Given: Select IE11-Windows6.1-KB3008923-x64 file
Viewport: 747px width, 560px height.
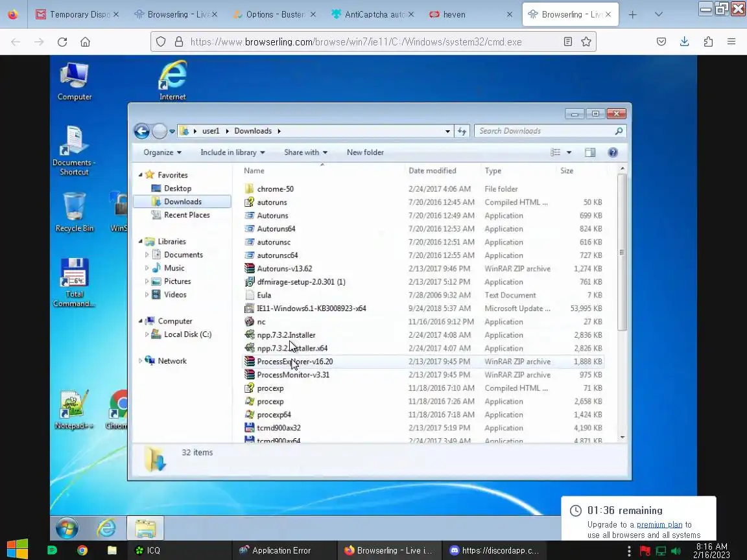Looking at the screenshot, I should coord(311,309).
